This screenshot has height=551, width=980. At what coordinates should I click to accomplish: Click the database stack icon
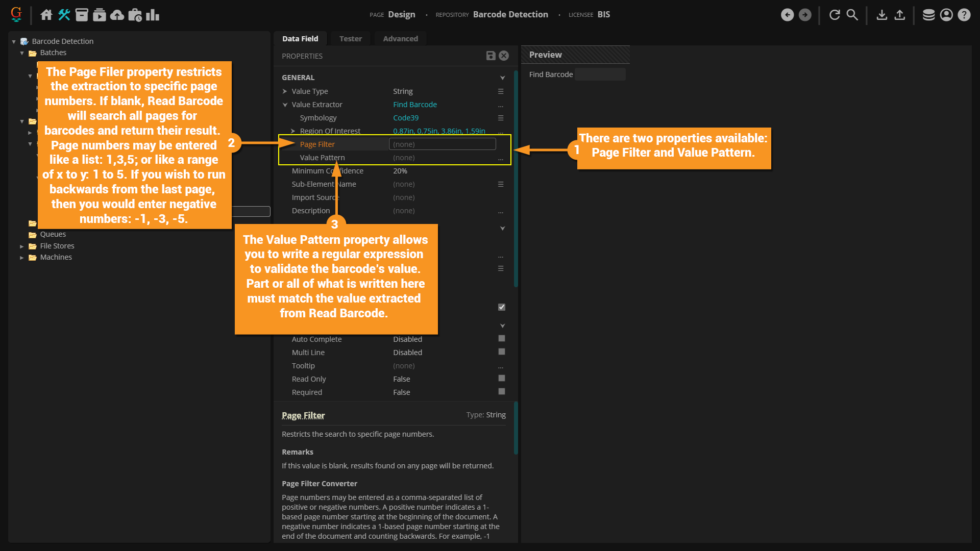pos(928,15)
